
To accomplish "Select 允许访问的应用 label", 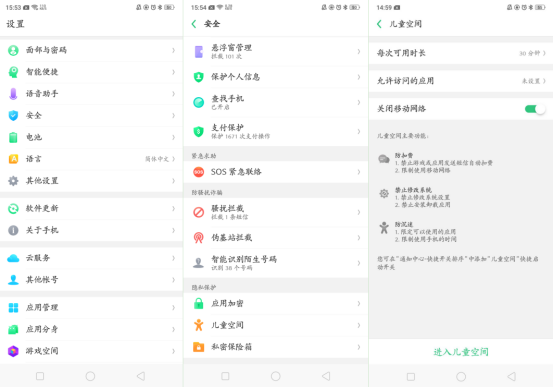I will coord(405,81).
